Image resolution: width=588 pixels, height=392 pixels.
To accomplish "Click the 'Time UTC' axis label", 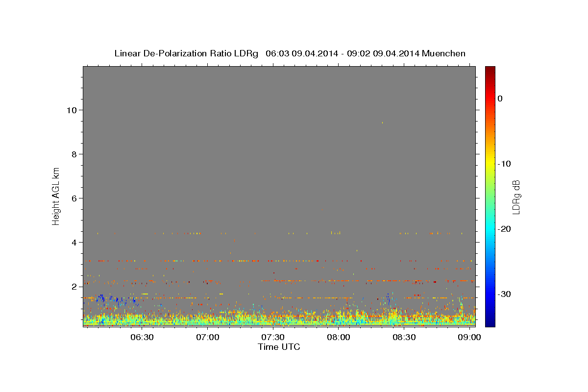I will 279,347.
